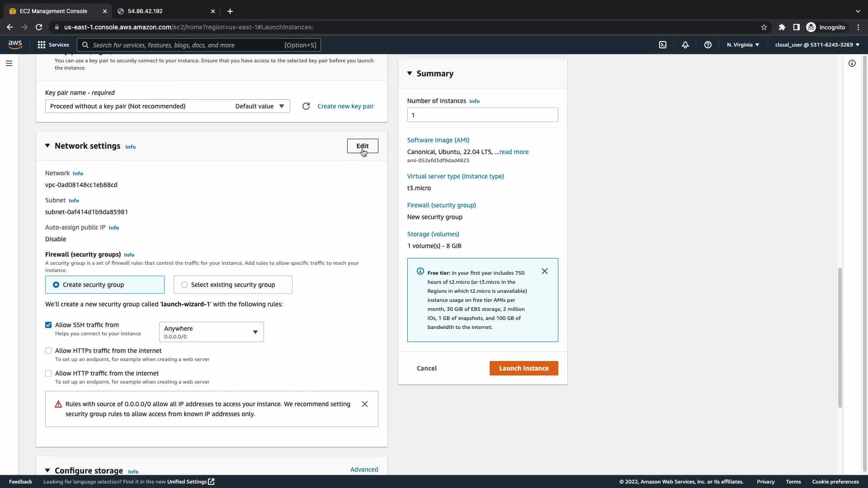The image size is (868, 488).
Task: Open the notifications bell icon
Action: (x=685, y=45)
